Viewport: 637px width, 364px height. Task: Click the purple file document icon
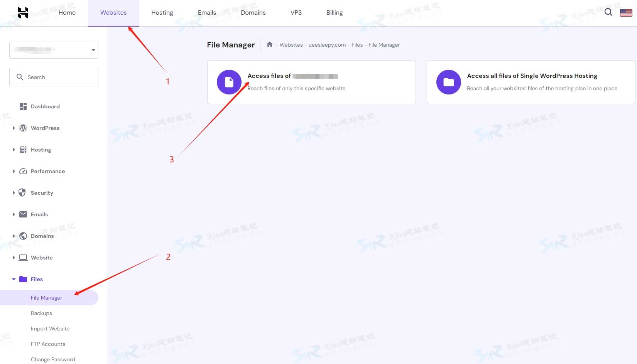pos(229,82)
